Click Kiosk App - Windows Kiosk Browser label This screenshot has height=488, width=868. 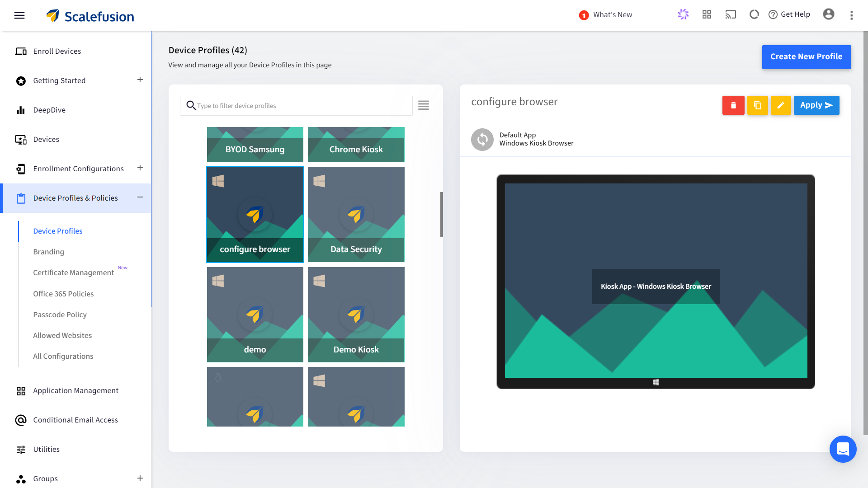(x=656, y=286)
